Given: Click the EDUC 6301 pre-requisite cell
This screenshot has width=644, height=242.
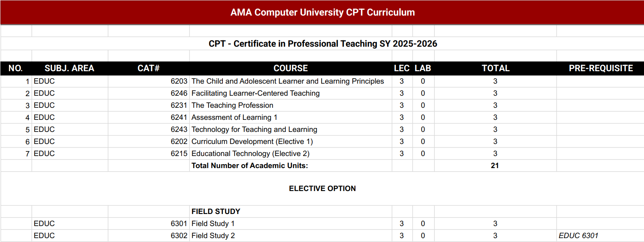Looking at the screenshot, I should (578, 236).
